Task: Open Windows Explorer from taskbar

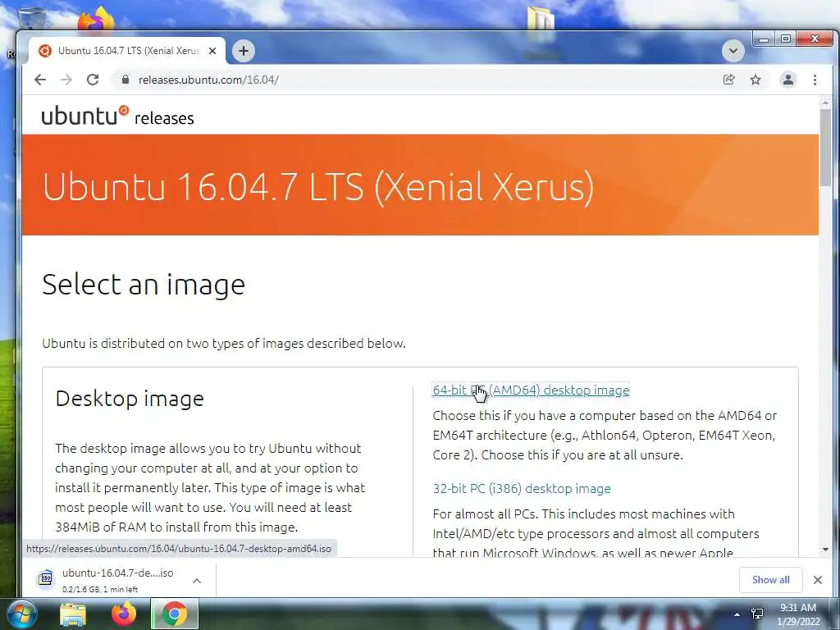Action: [x=73, y=614]
